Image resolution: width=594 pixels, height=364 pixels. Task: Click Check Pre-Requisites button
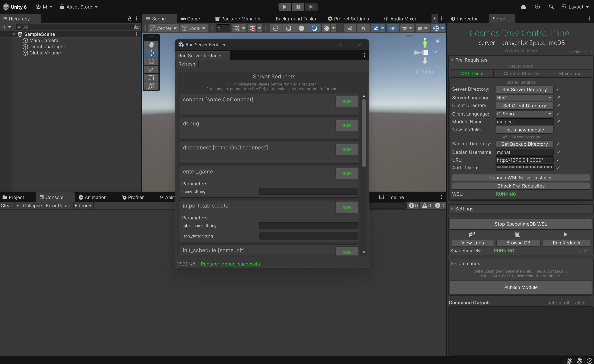[x=521, y=186]
